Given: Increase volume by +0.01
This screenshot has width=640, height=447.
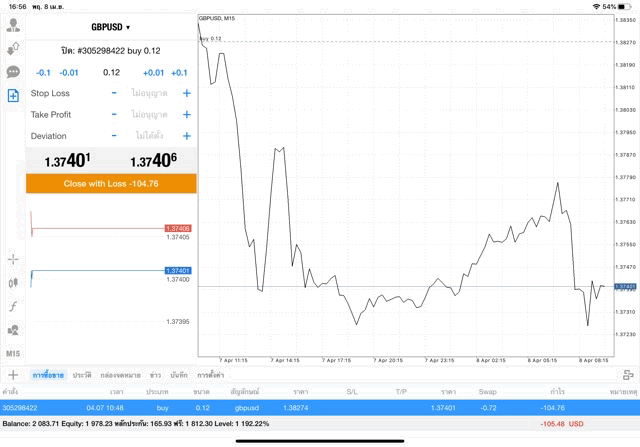Looking at the screenshot, I should click(153, 73).
